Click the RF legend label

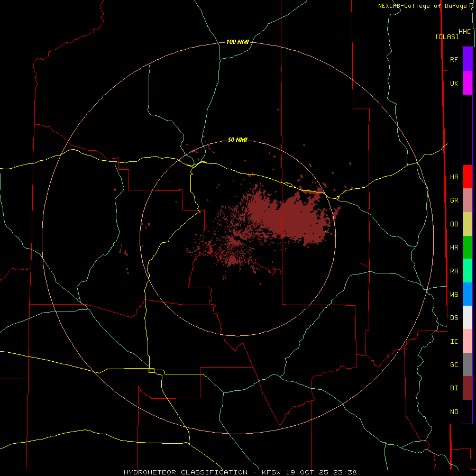pos(454,59)
